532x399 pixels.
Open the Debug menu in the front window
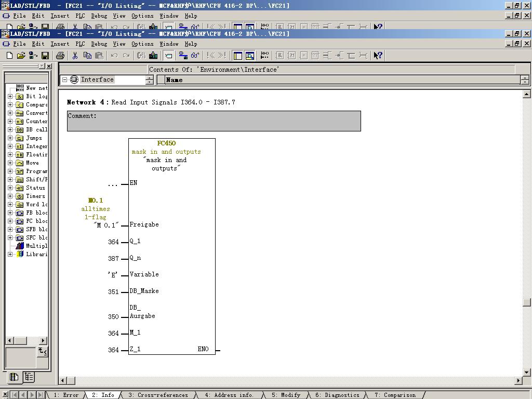click(99, 44)
